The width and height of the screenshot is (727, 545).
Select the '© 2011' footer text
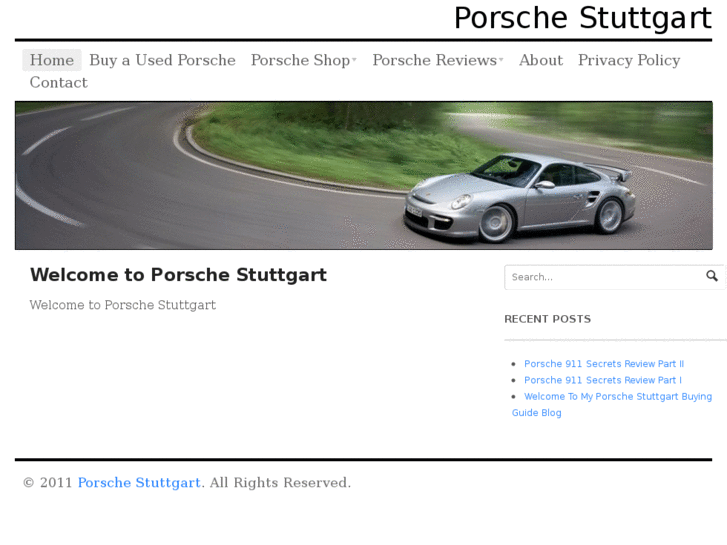[48, 483]
